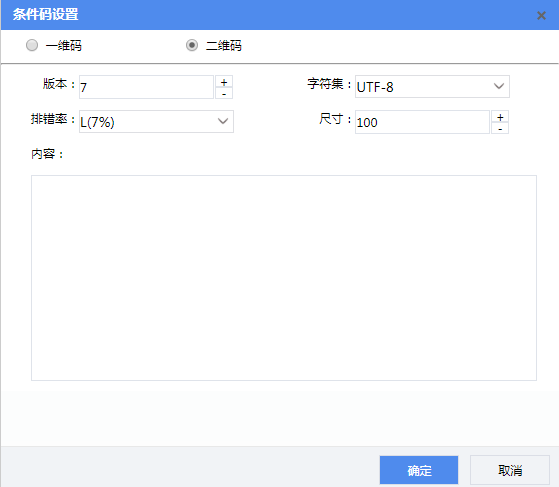Click the 二维码 label text

pos(224,46)
